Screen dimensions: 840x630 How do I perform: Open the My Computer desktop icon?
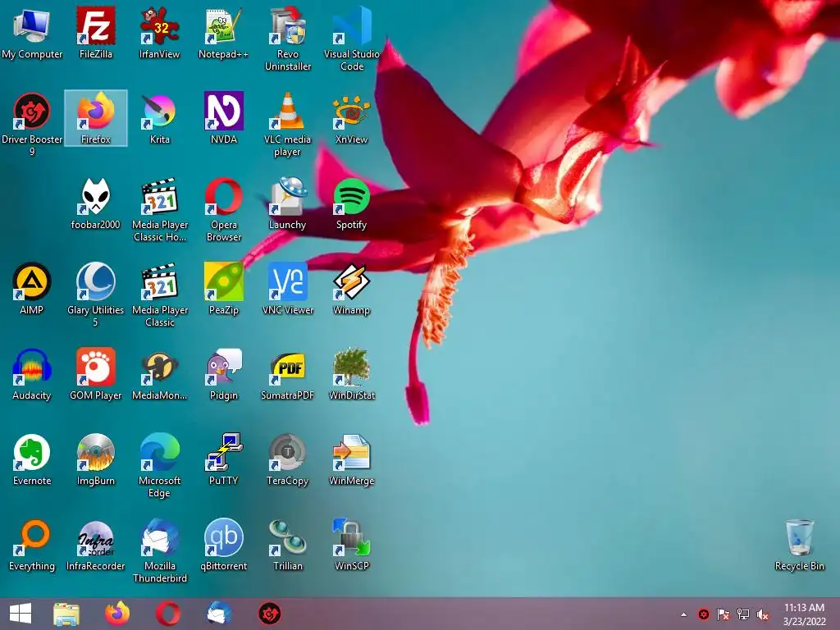click(x=32, y=32)
